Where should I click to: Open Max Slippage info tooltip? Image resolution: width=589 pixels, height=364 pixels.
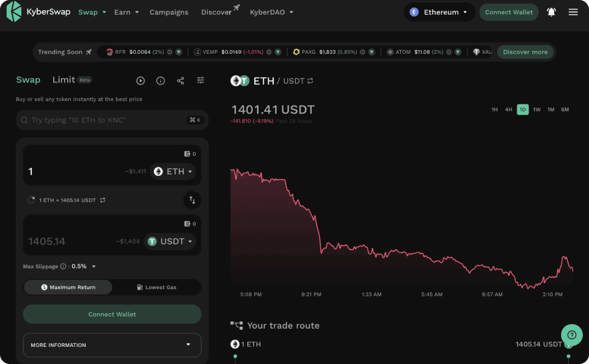click(x=63, y=266)
